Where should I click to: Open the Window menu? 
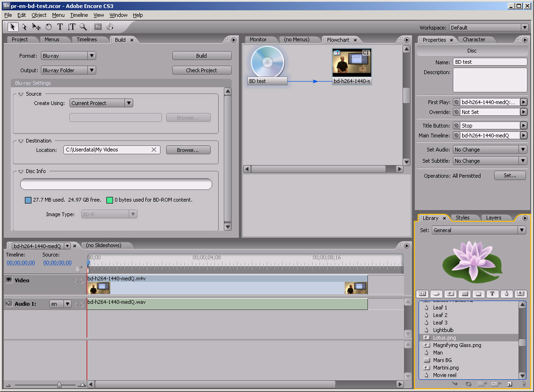118,15
